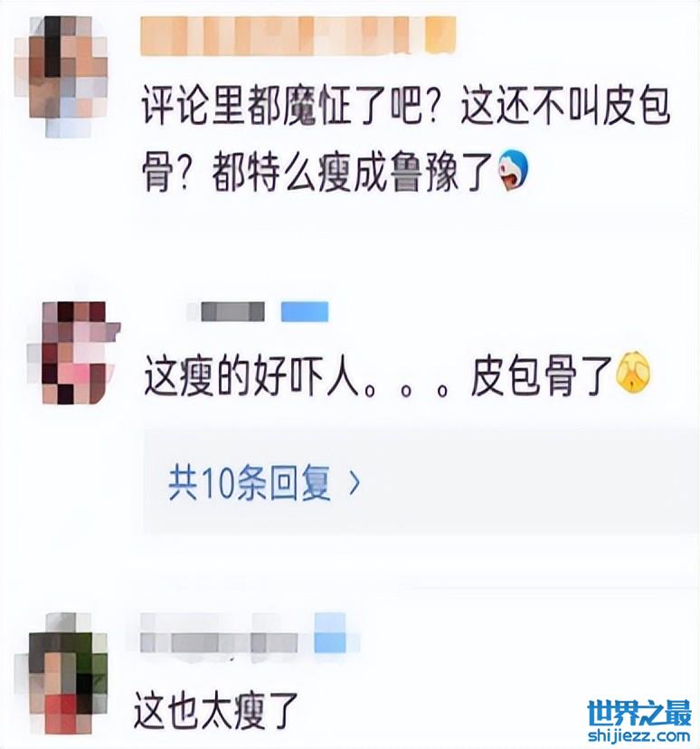Open third commenter's pixelated avatar
The width and height of the screenshot is (700, 749).
click(x=61, y=674)
